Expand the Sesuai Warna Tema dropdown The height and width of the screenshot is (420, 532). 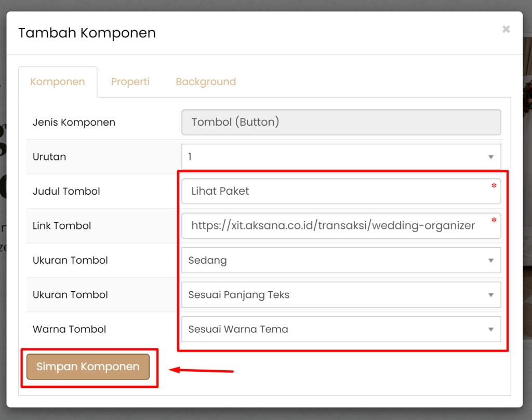341,329
